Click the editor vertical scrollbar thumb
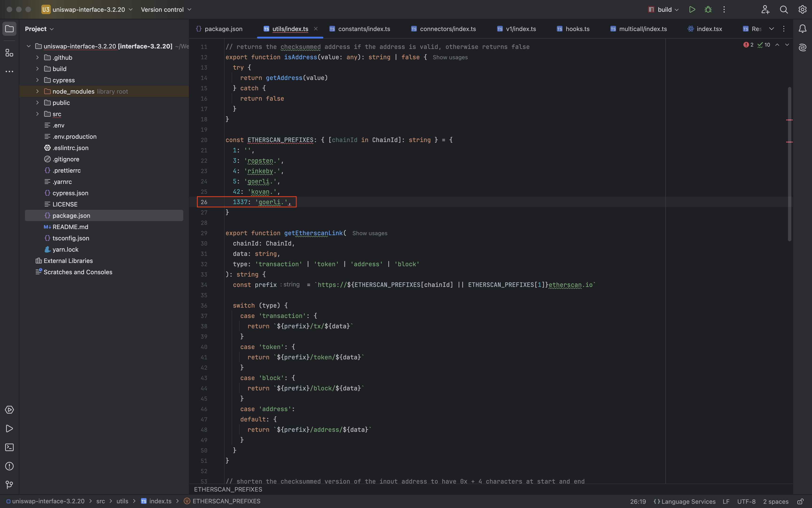812x508 pixels. (x=789, y=164)
